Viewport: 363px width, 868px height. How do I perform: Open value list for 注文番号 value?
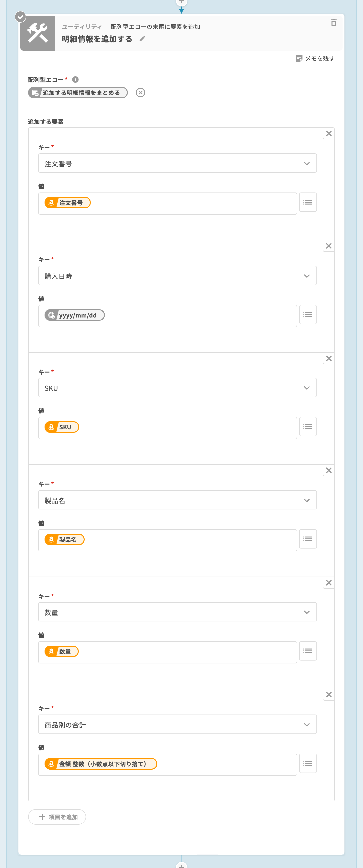click(308, 202)
